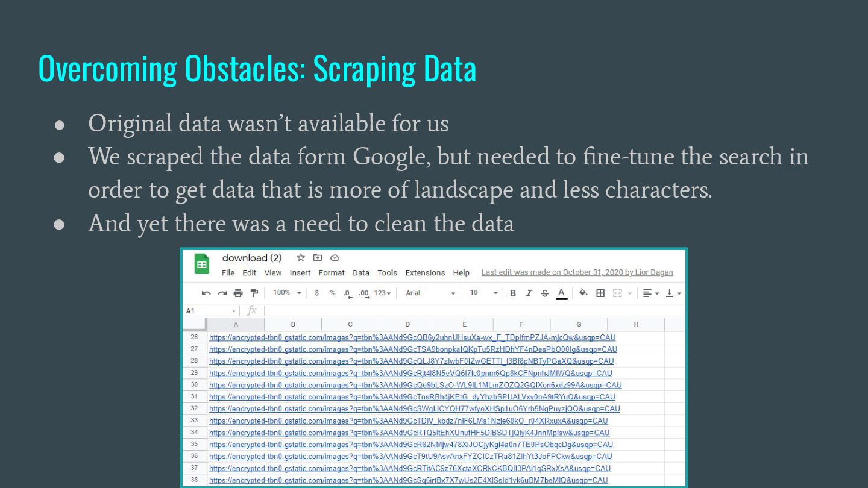The height and width of the screenshot is (488, 868).
Task: Open the Tools menu
Action: point(388,273)
